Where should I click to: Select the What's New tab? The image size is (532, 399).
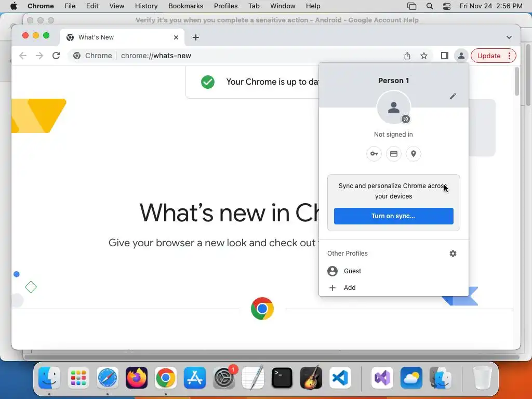122,37
